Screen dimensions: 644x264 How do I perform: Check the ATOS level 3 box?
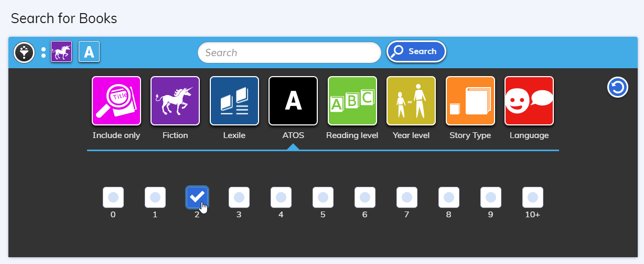pyautogui.click(x=239, y=197)
